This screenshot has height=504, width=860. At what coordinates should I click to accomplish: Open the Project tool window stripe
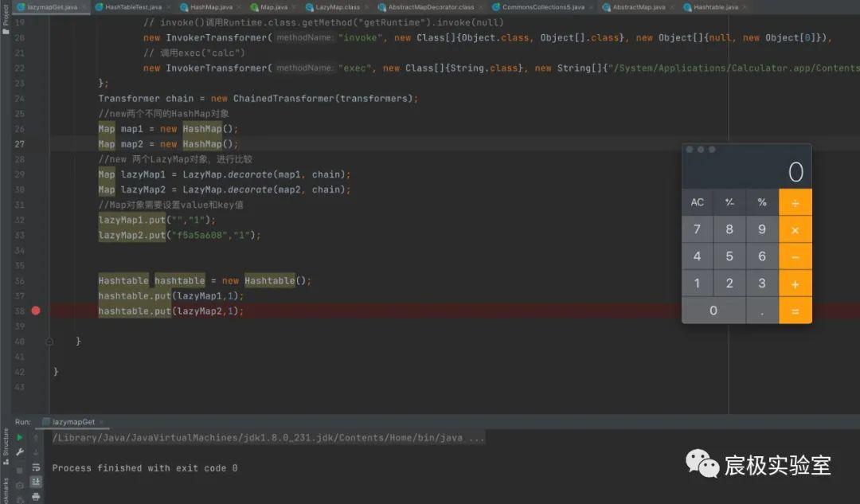click(x=6, y=19)
